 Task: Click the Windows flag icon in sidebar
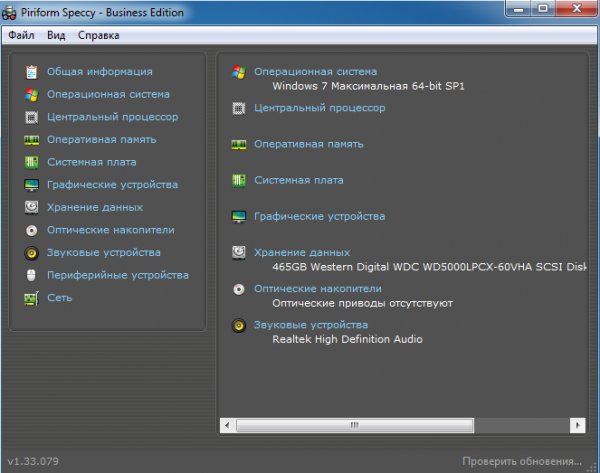[31, 95]
